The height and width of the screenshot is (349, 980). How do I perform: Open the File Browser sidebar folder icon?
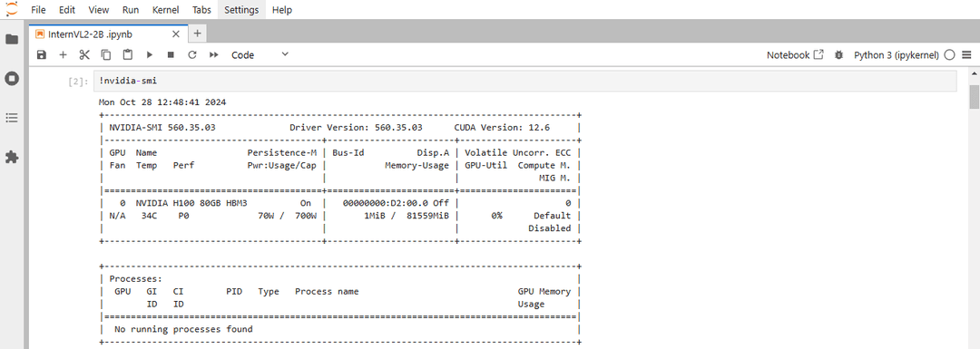click(x=12, y=39)
